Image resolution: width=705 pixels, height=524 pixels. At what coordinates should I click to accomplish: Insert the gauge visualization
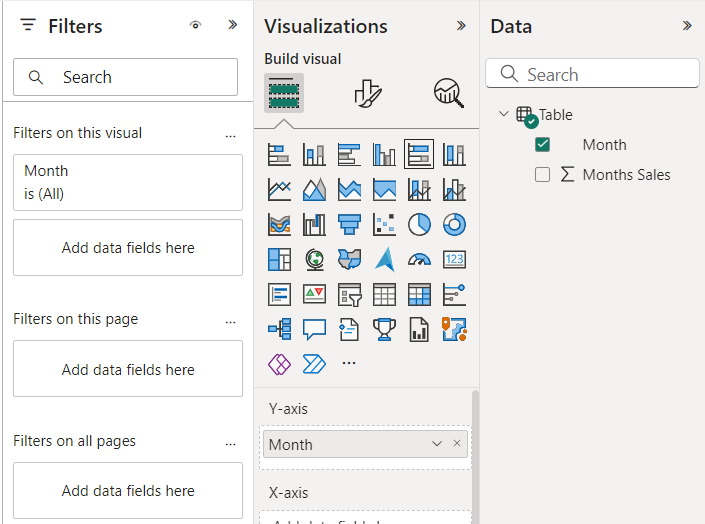[419, 259]
